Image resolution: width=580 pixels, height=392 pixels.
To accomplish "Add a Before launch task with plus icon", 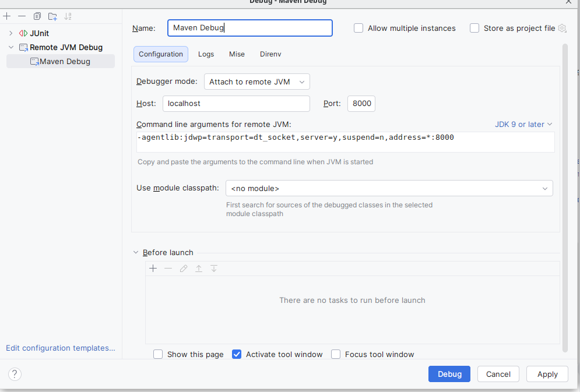I will 153,269.
